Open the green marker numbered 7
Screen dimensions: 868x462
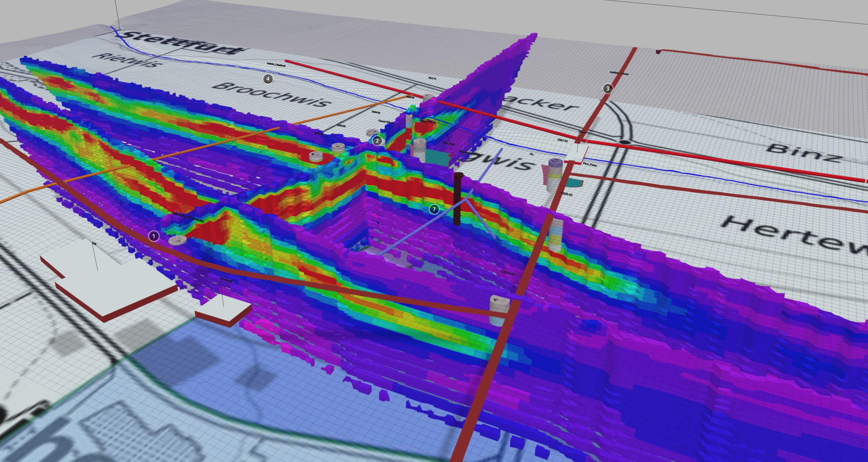(434, 209)
